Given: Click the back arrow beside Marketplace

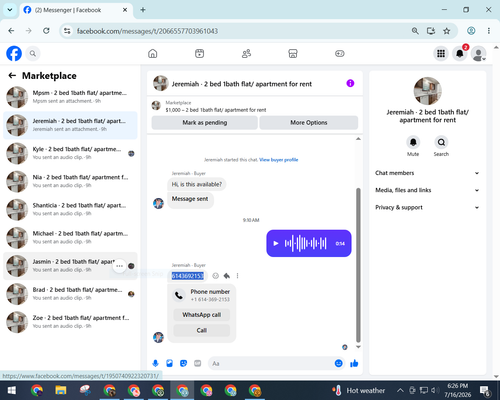Looking at the screenshot, I should (x=12, y=76).
